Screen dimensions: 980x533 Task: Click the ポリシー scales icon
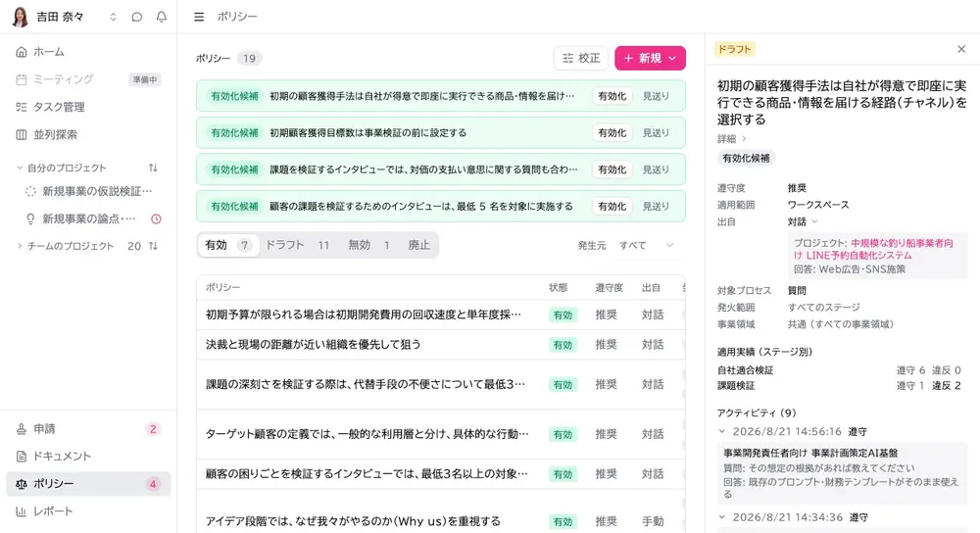pos(22,484)
